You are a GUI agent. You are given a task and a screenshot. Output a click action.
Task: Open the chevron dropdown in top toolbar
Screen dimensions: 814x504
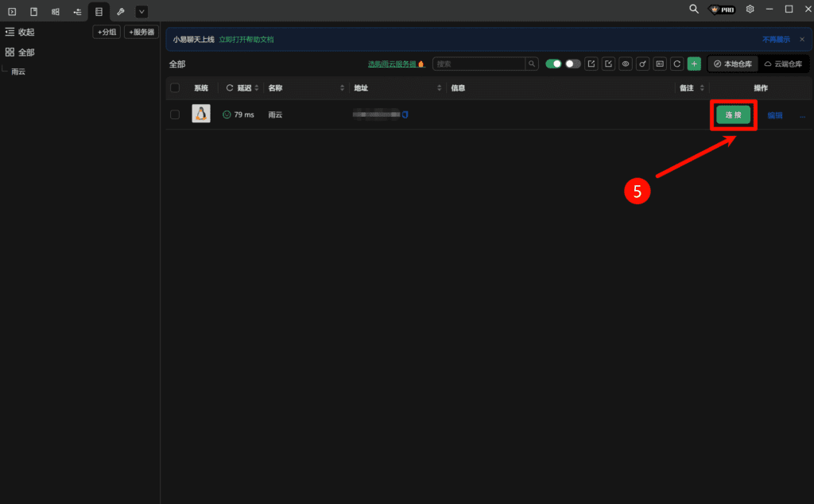pyautogui.click(x=141, y=12)
